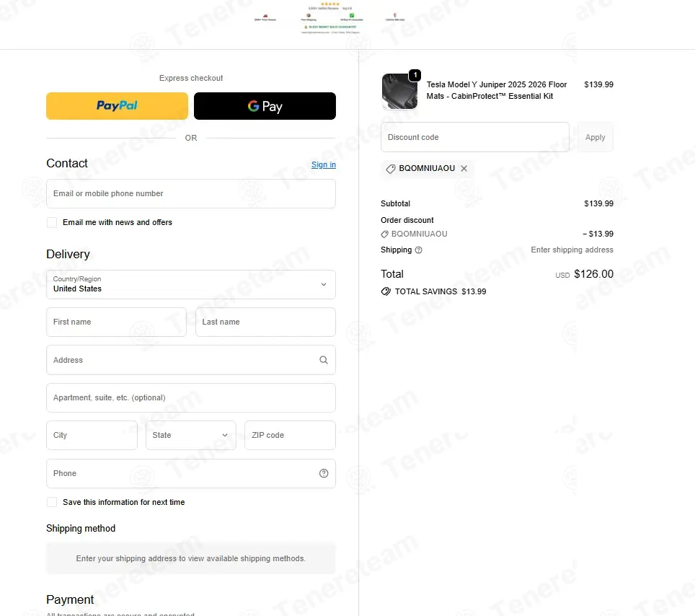Apply the discount code

[x=596, y=137]
